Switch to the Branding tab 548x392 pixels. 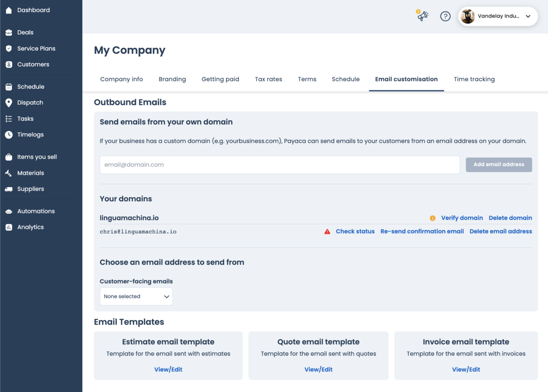tap(172, 79)
